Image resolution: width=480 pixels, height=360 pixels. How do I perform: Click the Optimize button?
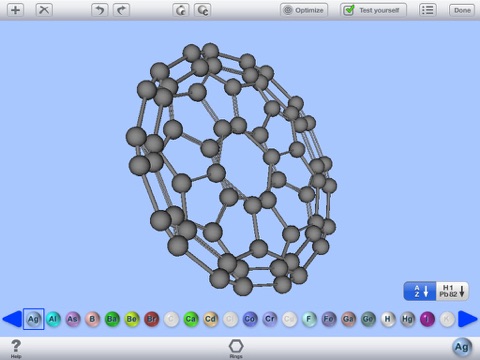(304, 10)
